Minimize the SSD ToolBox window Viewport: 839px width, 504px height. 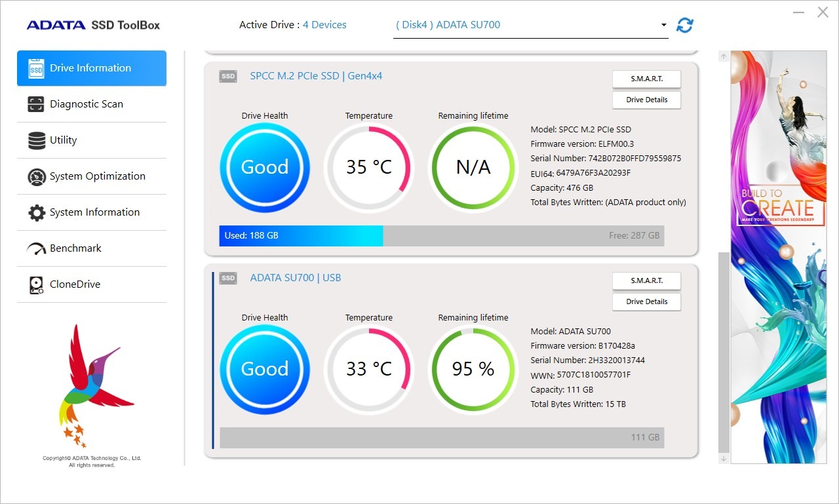tap(798, 12)
